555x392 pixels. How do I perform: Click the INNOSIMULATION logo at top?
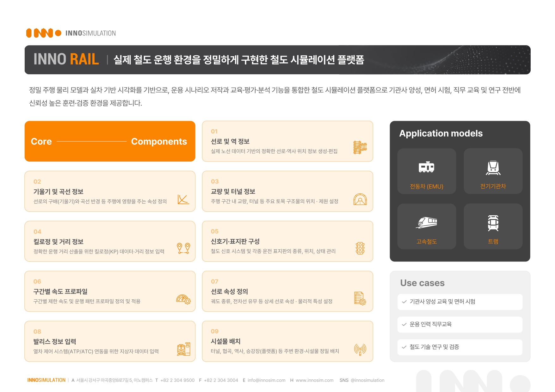tap(71, 33)
